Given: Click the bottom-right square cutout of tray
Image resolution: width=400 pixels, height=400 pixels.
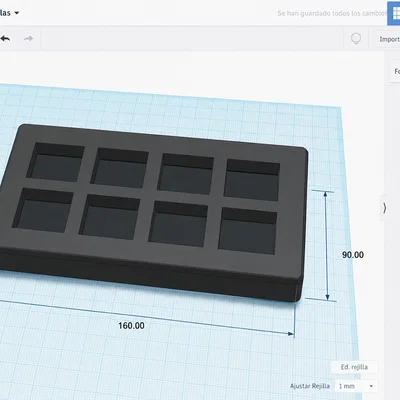Looking at the screenshot, I should (x=247, y=231).
